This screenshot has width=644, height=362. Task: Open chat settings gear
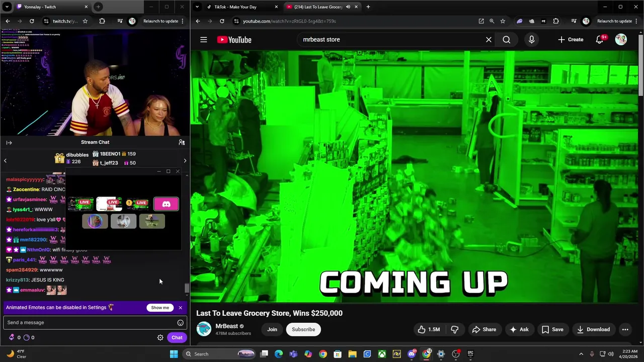(160, 338)
